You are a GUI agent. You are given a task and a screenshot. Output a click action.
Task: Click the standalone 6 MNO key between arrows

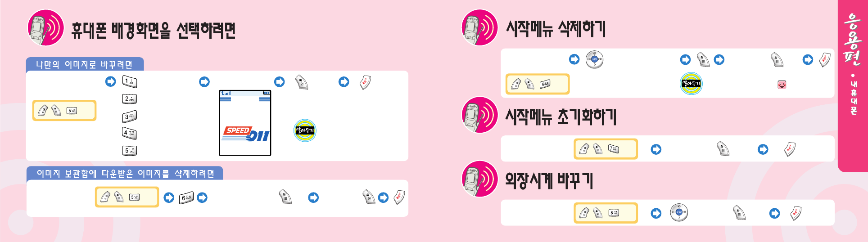coord(186,198)
